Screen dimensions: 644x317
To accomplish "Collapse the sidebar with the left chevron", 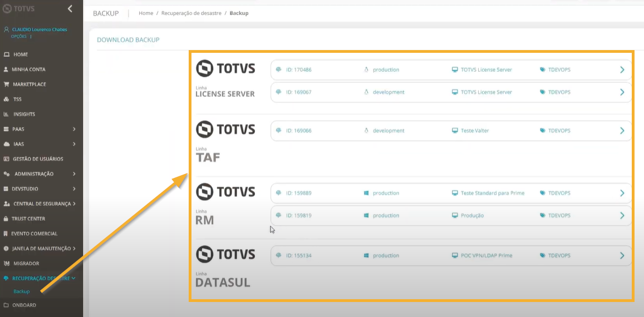I will (70, 8).
